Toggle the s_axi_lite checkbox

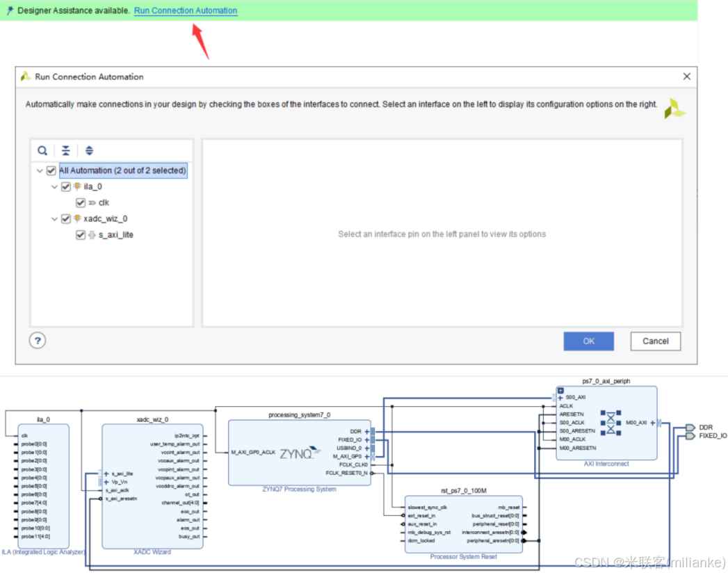[81, 235]
